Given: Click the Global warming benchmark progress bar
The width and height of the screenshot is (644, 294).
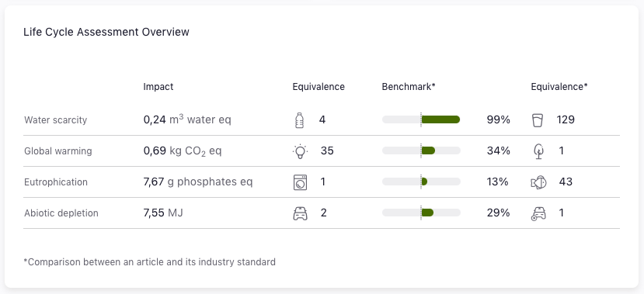Looking at the screenshot, I should click(421, 151).
